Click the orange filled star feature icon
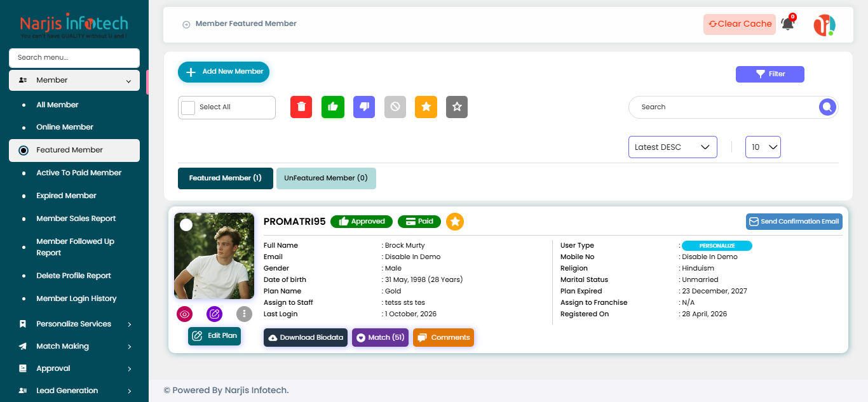Screen dimensions: 868x402 point(426,107)
